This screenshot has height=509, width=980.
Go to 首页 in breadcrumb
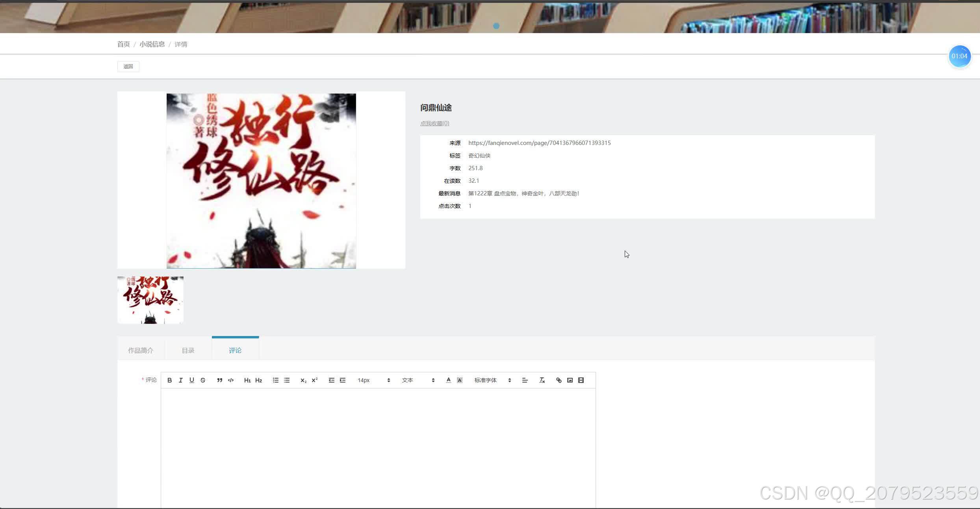click(x=123, y=44)
